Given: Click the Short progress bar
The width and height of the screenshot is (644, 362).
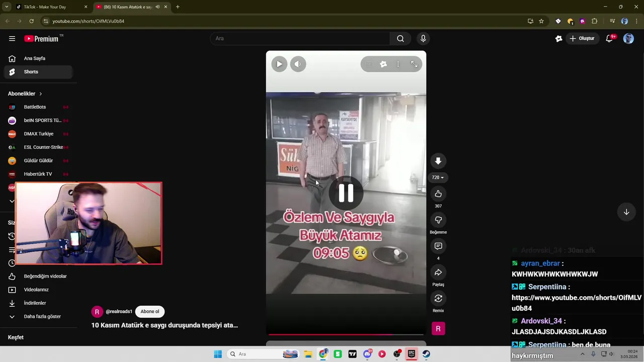Looking at the screenshot, I should (x=346, y=334).
